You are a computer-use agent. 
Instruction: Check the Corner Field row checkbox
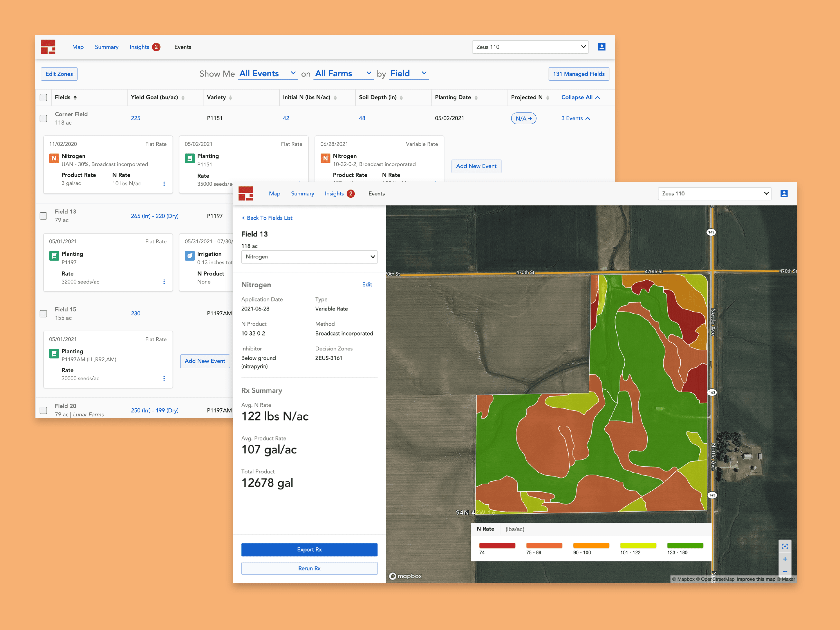pyautogui.click(x=44, y=118)
